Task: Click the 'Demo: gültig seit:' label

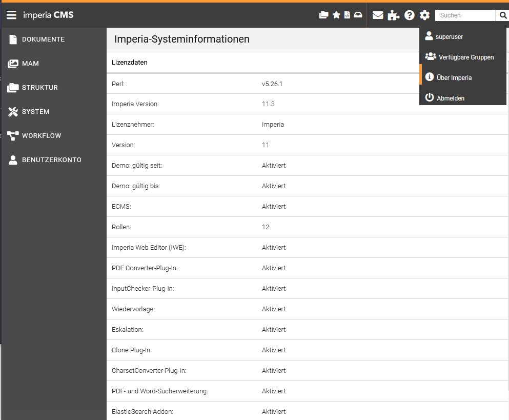Action: 137,166
